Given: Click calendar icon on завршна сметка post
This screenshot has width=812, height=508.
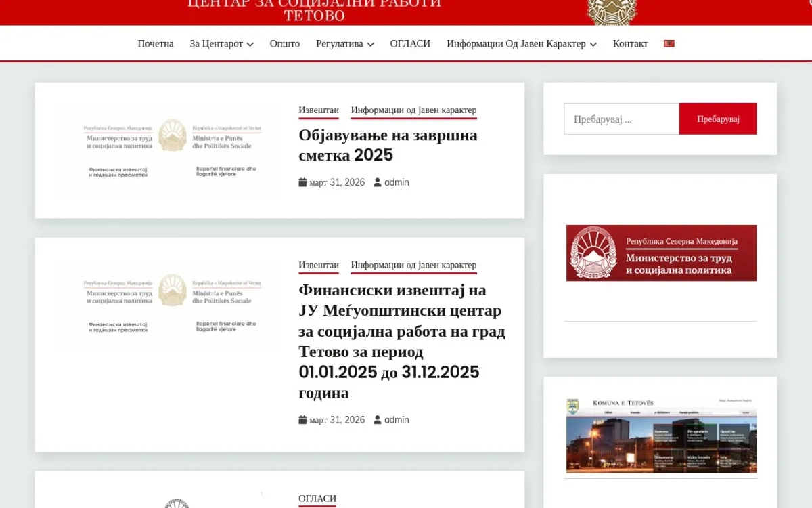Looking at the screenshot, I should [302, 182].
